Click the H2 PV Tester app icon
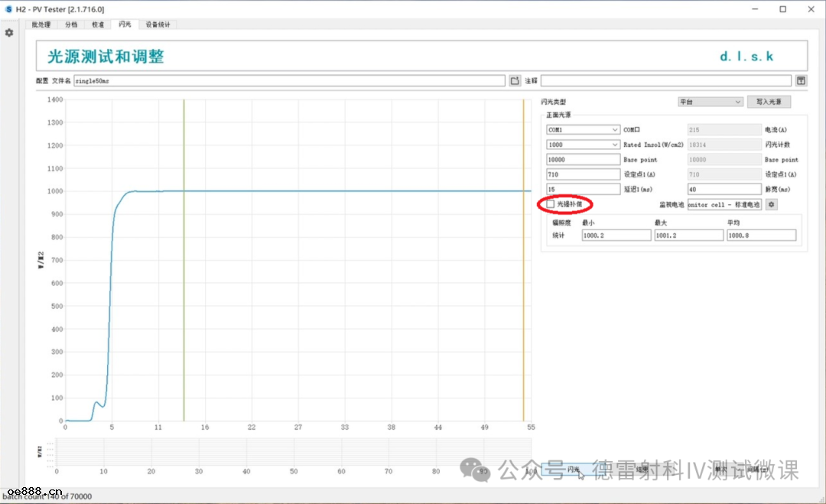The image size is (826, 504). 8,9
